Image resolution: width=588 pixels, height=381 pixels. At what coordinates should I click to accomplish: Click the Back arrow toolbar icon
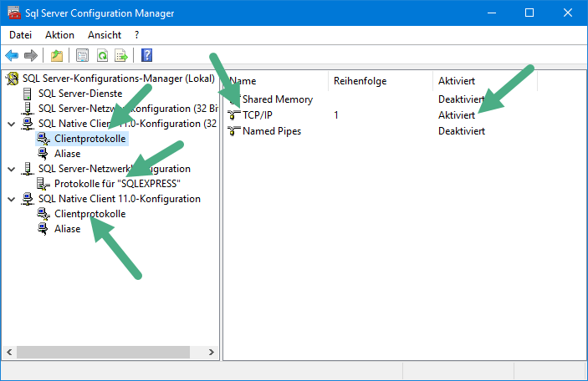pyautogui.click(x=12, y=56)
